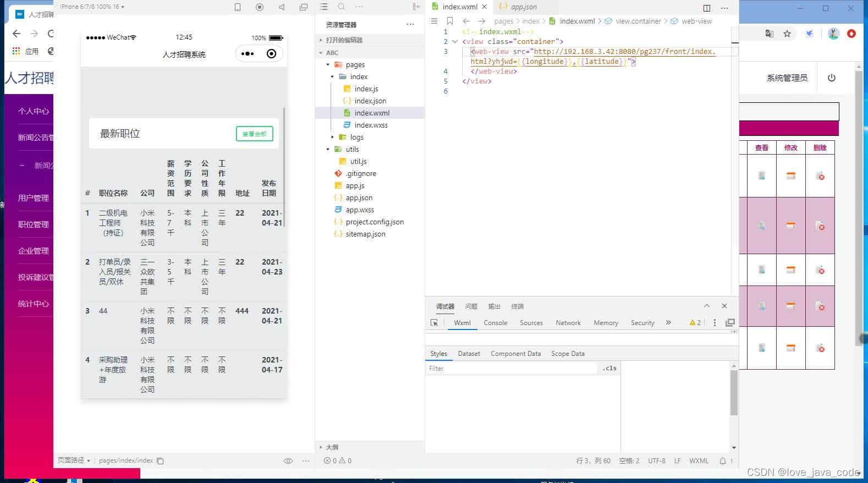Open the editor more actions menu
This screenshot has width=868, height=483.
coord(724,8)
